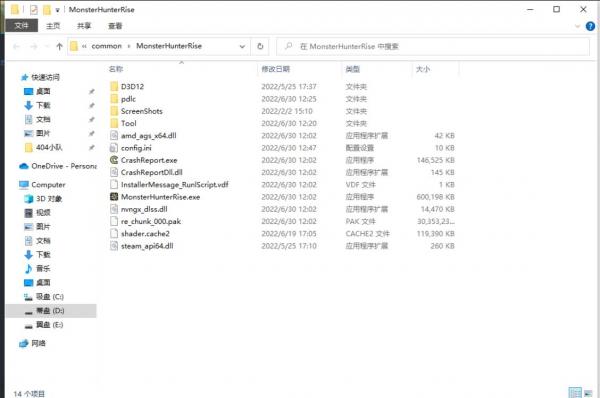Select the MonsterHunterRise.exe game icon

pyautogui.click(x=114, y=197)
